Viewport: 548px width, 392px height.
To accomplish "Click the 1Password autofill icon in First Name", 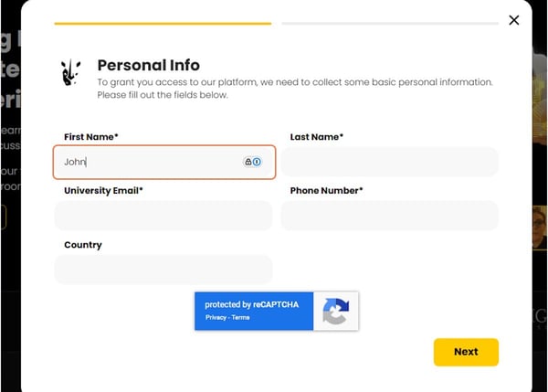I will tap(258, 162).
